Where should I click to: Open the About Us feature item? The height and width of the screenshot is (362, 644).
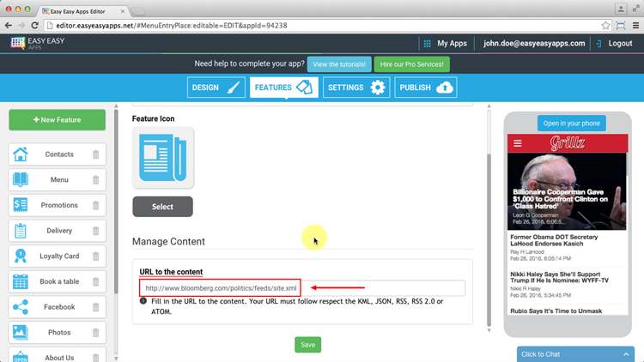tap(57, 355)
